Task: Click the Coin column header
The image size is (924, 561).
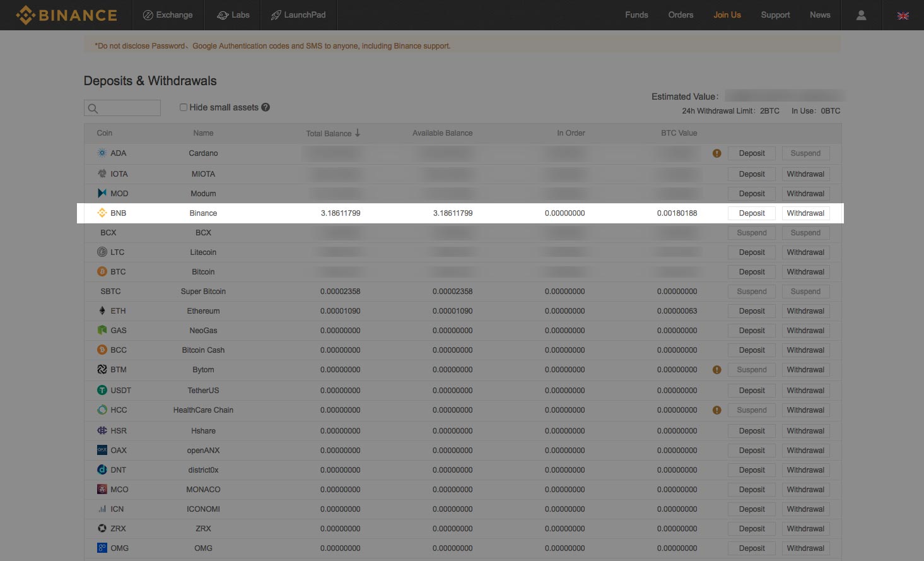Action: click(104, 133)
